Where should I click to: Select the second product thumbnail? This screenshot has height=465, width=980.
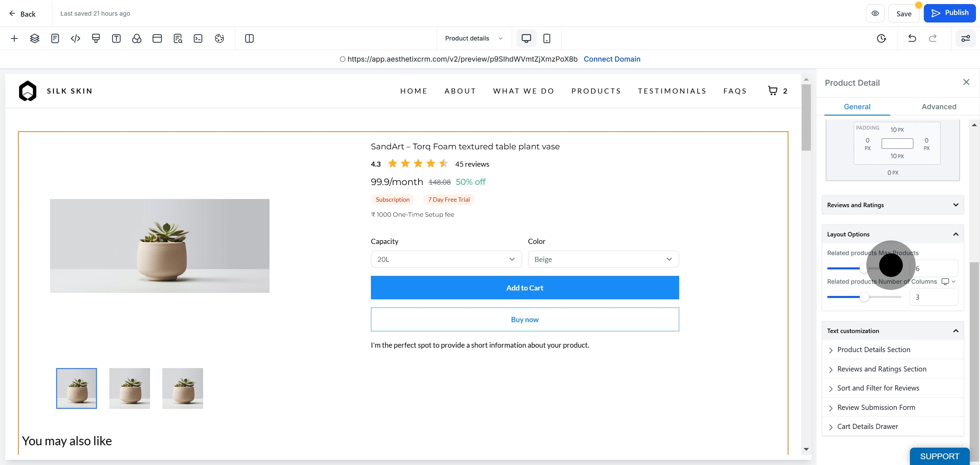(x=130, y=388)
